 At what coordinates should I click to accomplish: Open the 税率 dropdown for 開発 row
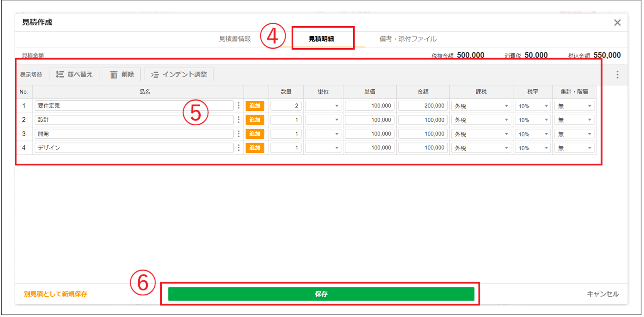532,133
